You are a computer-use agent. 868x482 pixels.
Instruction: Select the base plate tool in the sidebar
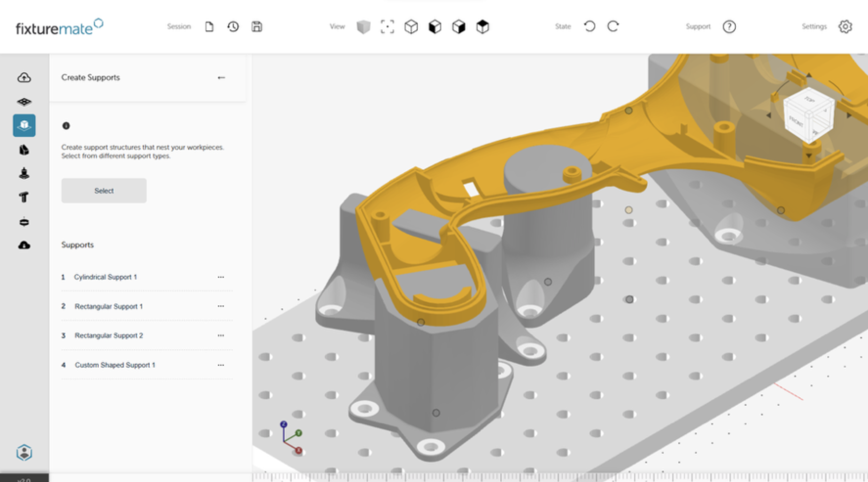24,101
